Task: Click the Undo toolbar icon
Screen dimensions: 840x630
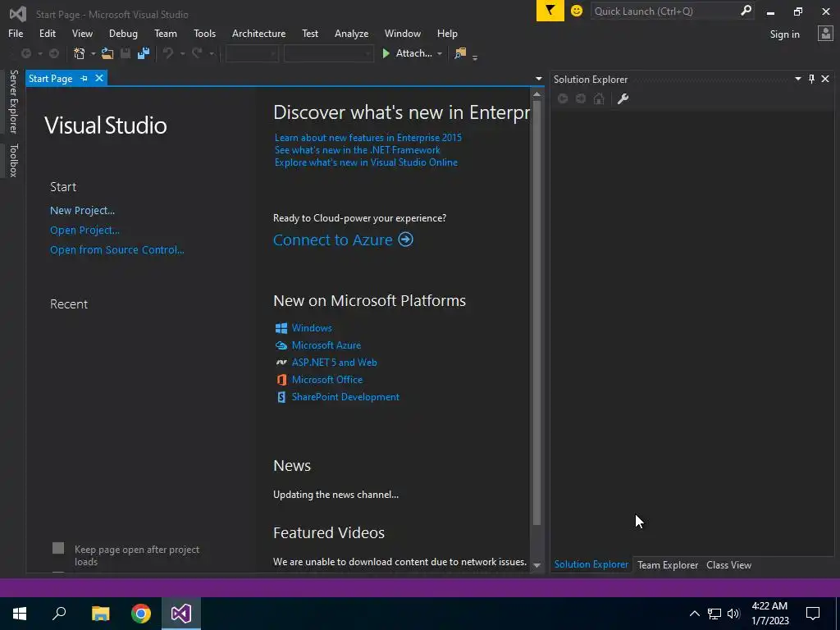Action: (x=168, y=53)
